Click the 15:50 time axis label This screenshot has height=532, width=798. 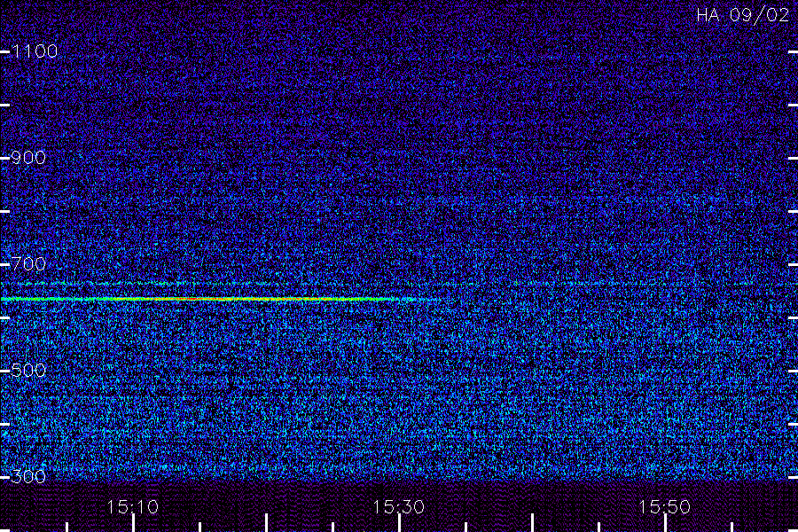coord(664,507)
